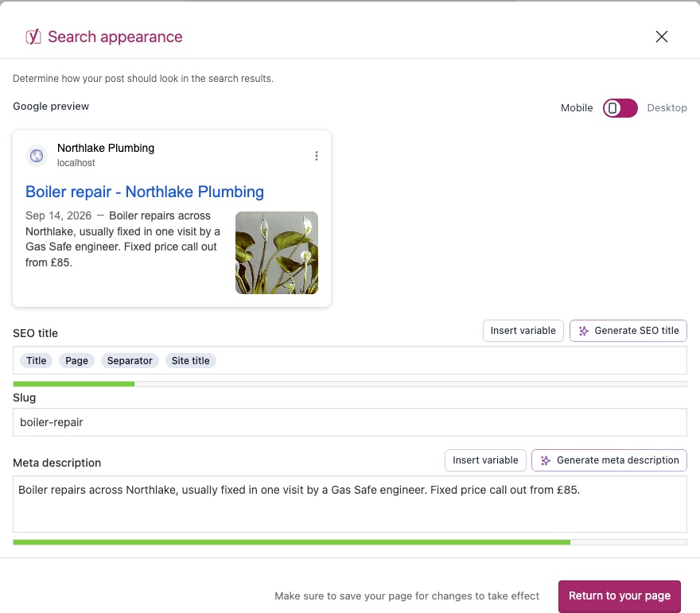This screenshot has height=613, width=700.
Task: Click the globe favicon in Google preview
Action: click(37, 156)
